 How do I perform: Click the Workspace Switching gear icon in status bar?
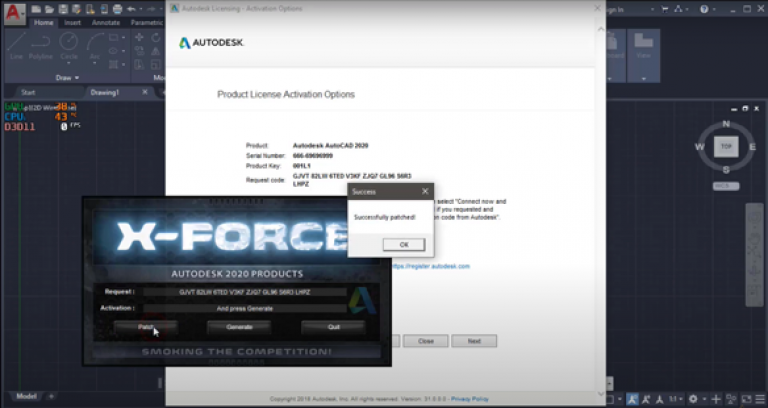tap(693, 399)
